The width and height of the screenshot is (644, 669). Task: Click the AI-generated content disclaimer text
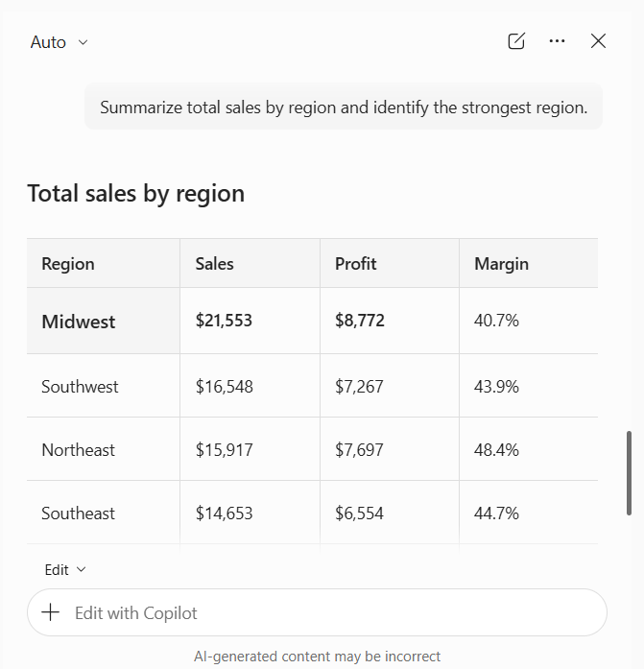317,656
